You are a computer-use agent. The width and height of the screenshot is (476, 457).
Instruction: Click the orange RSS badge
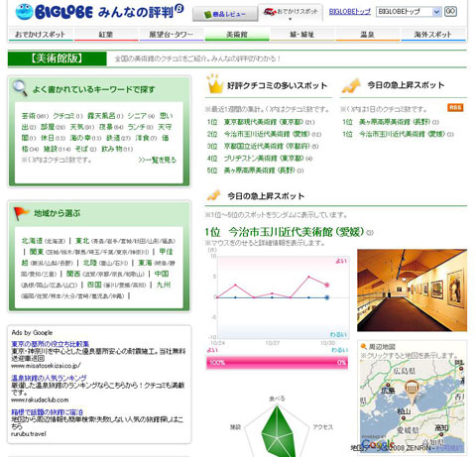click(455, 107)
